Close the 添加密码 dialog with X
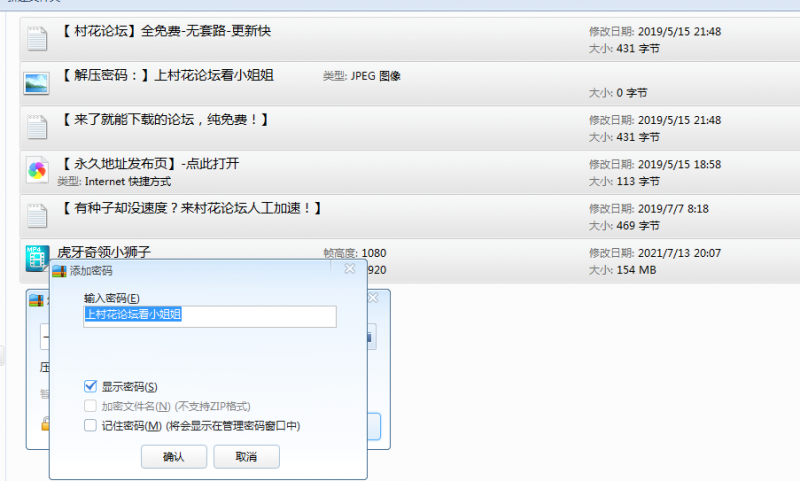800x481 pixels. tap(349, 269)
